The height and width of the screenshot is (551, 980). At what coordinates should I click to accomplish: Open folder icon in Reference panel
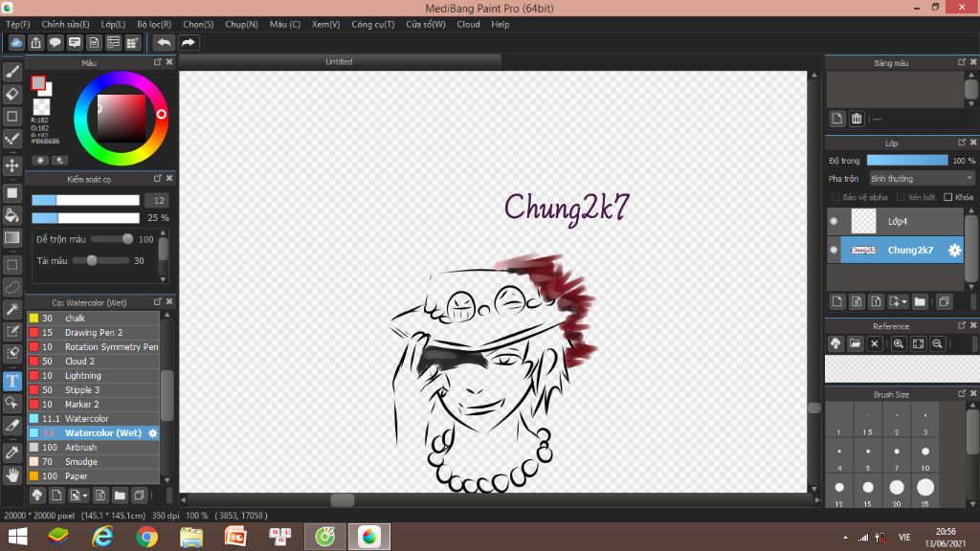[855, 343]
